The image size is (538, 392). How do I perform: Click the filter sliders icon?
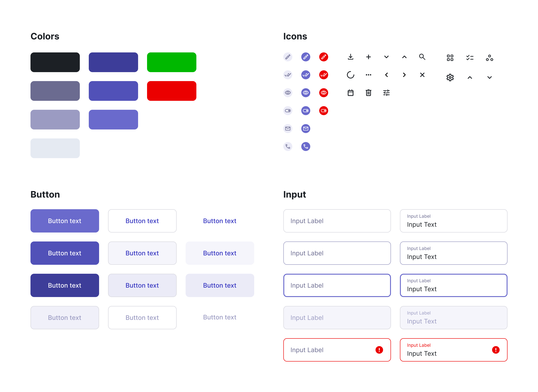pyautogui.click(x=386, y=93)
